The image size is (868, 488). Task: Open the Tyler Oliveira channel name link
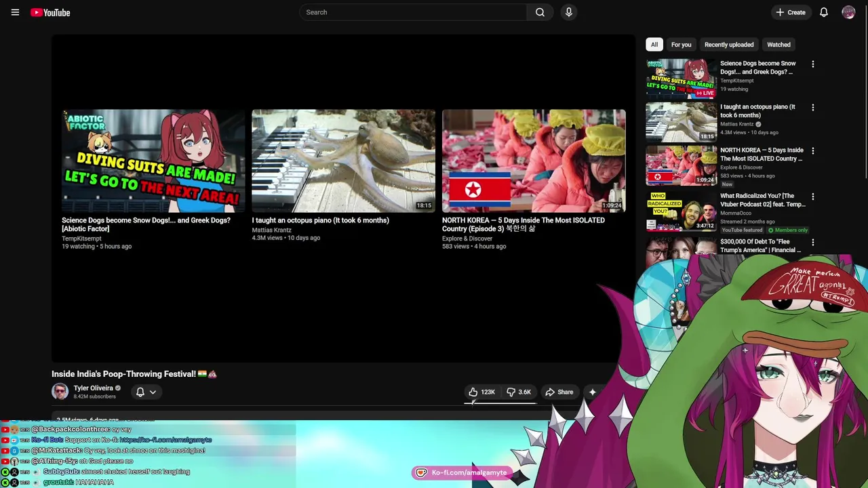(x=93, y=388)
